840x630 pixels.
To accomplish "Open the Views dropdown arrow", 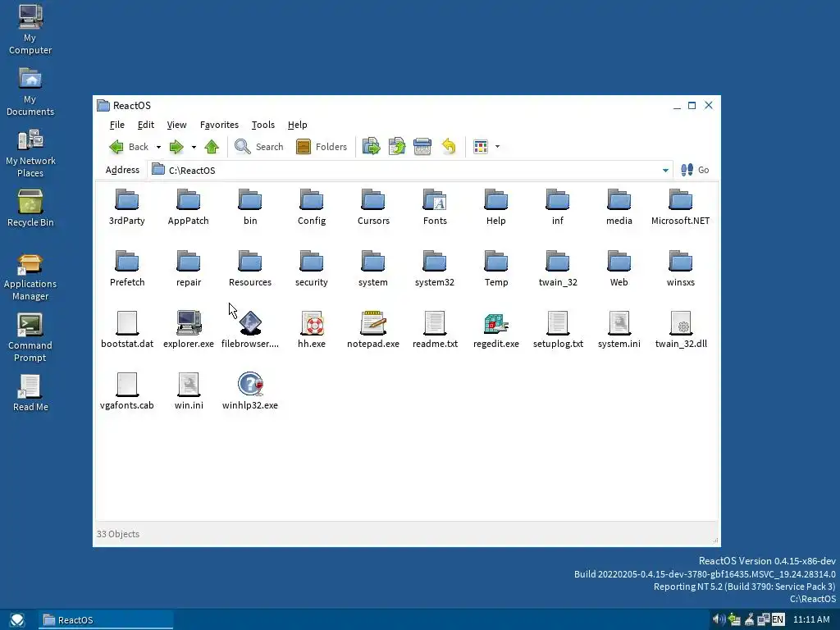I will [497, 147].
